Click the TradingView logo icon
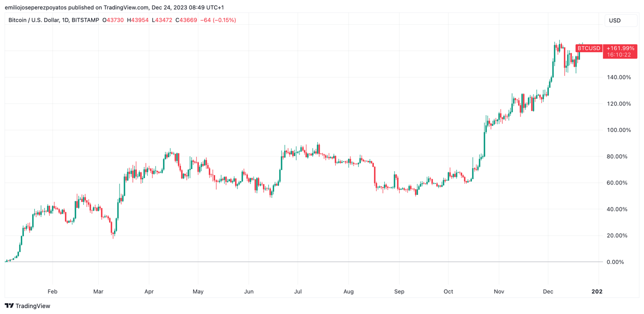 pyautogui.click(x=9, y=306)
